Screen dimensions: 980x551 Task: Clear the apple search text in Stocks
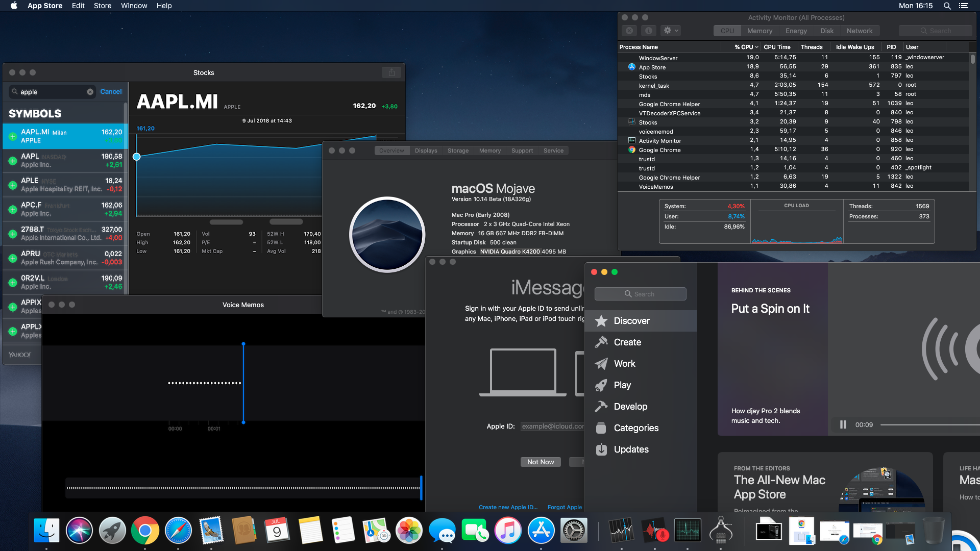(90, 92)
